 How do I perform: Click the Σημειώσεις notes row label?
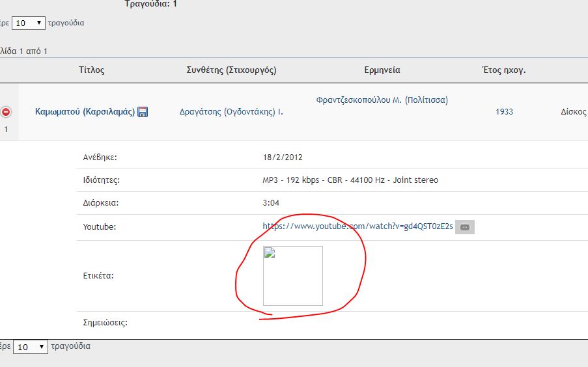[105, 322]
